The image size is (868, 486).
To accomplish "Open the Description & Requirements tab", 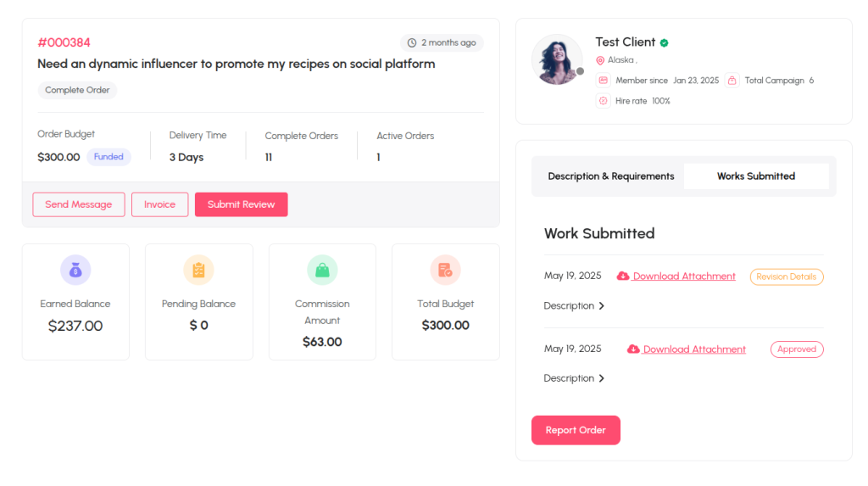I will pyautogui.click(x=611, y=176).
